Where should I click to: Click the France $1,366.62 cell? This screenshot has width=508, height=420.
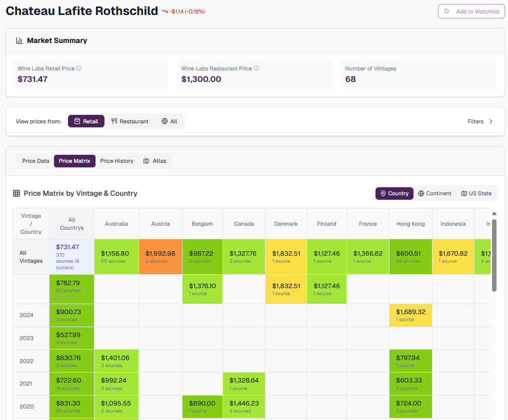(x=367, y=257)
